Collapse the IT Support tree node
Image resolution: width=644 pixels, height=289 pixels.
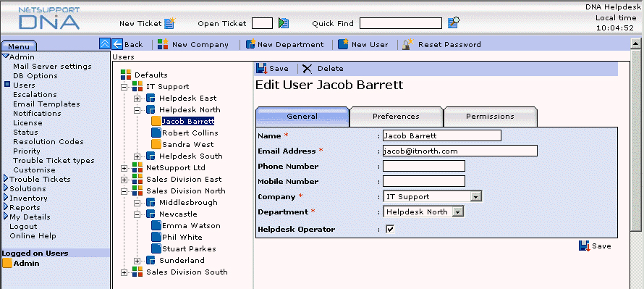click(x=124, y=87)
